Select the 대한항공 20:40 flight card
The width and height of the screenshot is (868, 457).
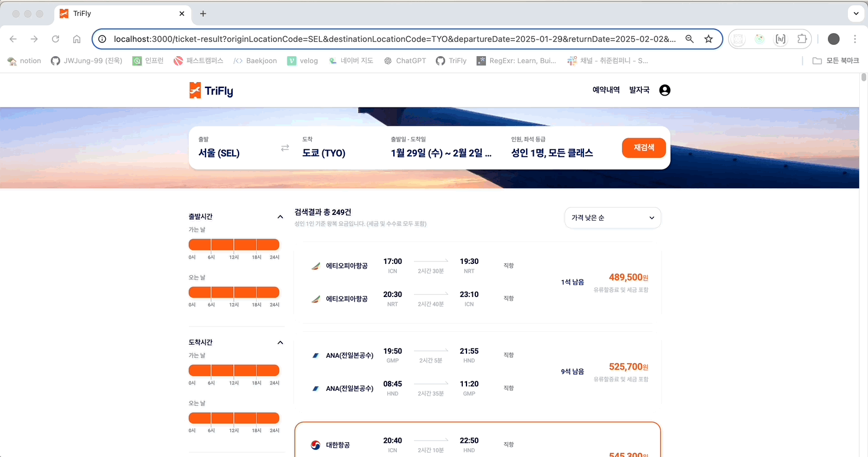(478, 440)
